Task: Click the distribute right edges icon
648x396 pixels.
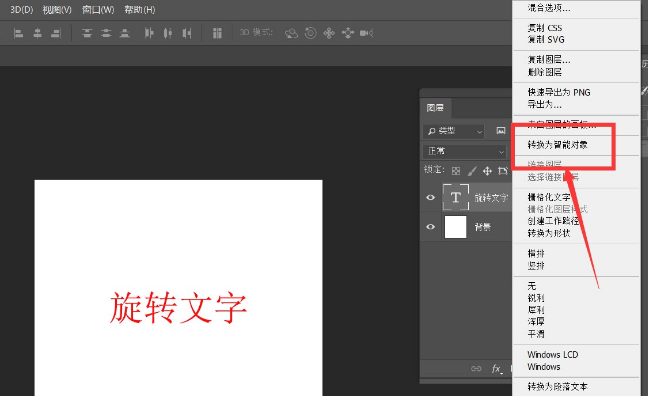Action: [187, 33]
